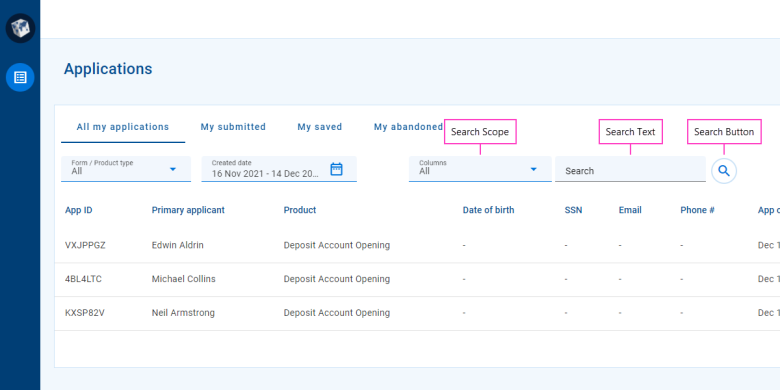Open the applications list sidebar icon
Image resolution: width=780 pixels, height=390 pixels.
pos(20,78)
